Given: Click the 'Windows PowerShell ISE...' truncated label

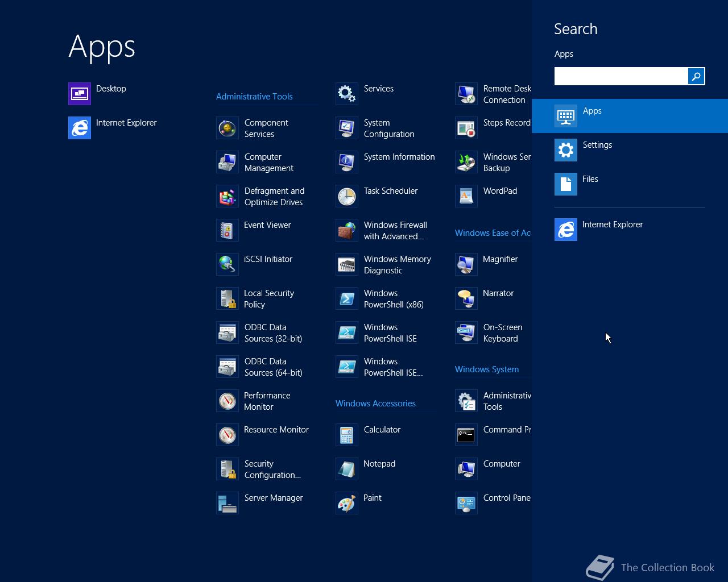Looking at the screenshot, I should point(394,367).
